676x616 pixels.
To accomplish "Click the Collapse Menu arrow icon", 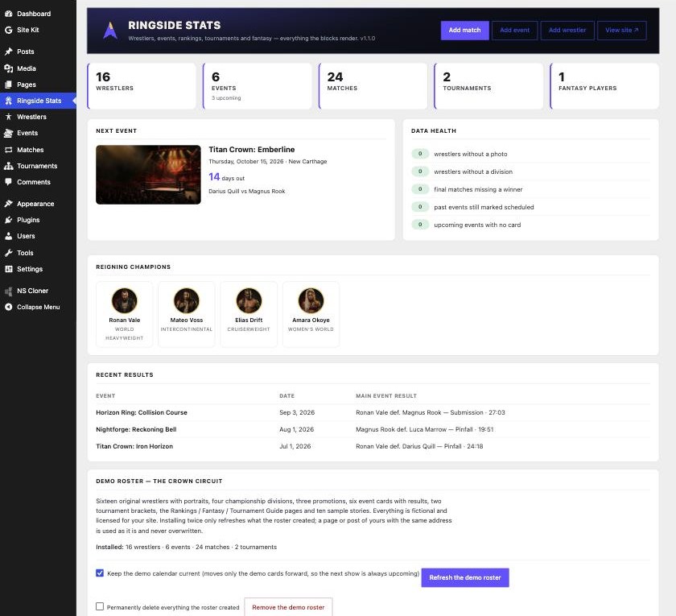I will (8, 307).
